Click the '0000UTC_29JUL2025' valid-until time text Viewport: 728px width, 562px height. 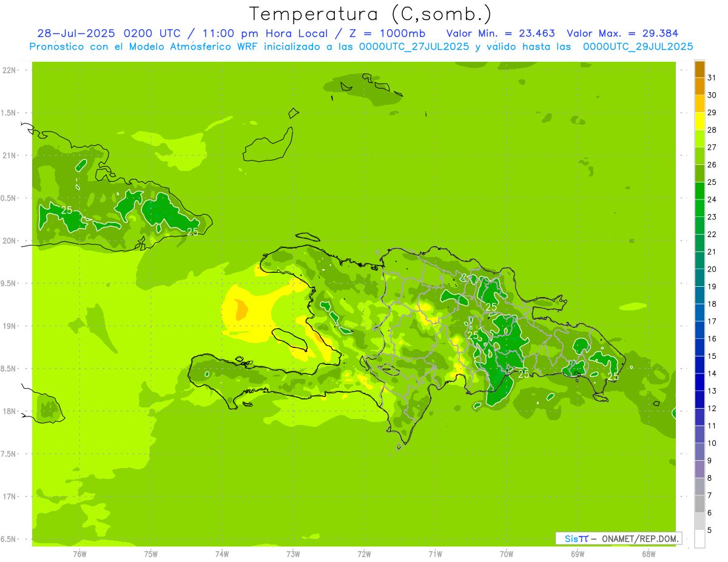638,46
